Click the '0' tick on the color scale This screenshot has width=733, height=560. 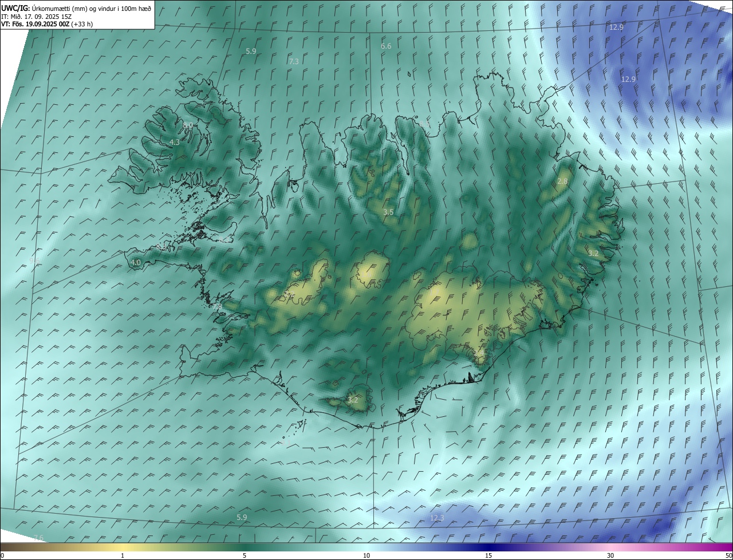point(2,555)
